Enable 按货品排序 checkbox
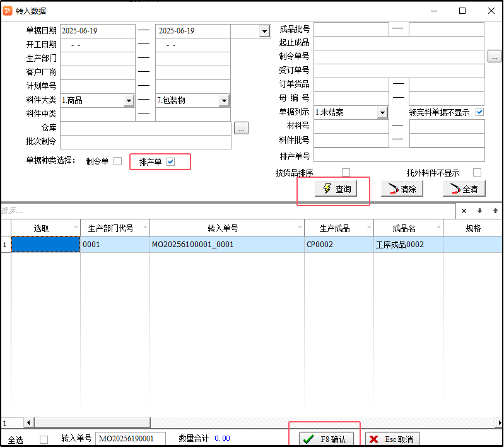This screenshot has width=504, height=447. pos(346,173)
